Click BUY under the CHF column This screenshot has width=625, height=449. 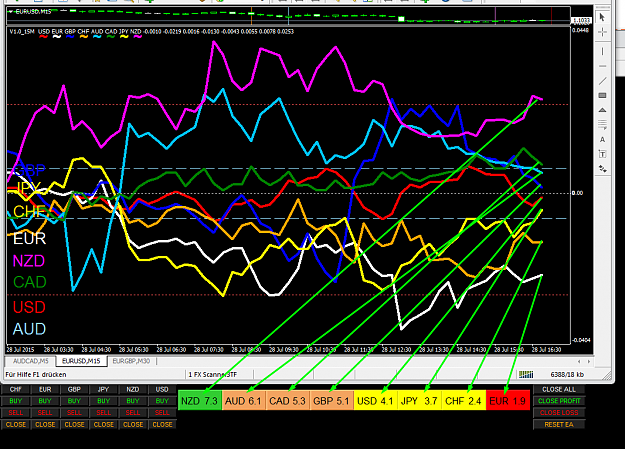pyautogui.click(x=16, y=401)
